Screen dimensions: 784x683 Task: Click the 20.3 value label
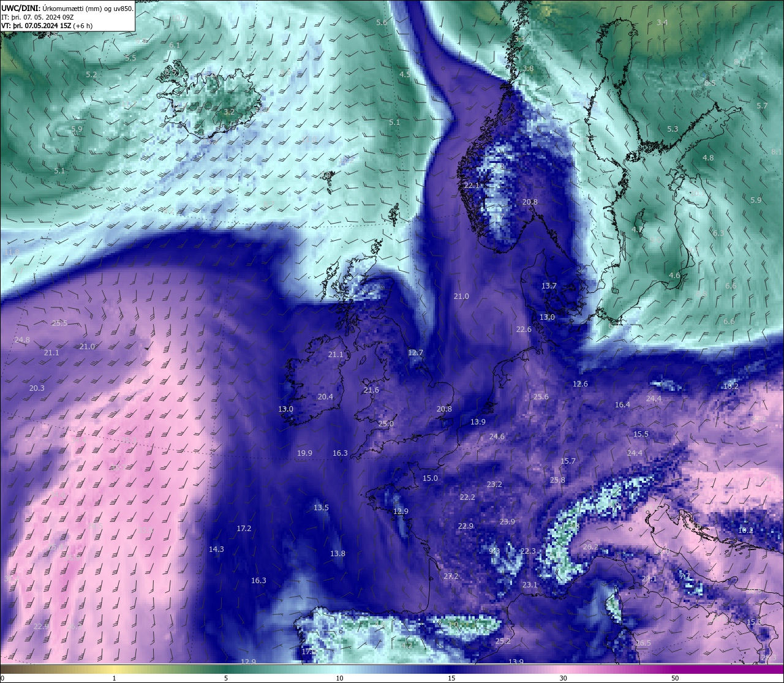(x=37, y=388)
